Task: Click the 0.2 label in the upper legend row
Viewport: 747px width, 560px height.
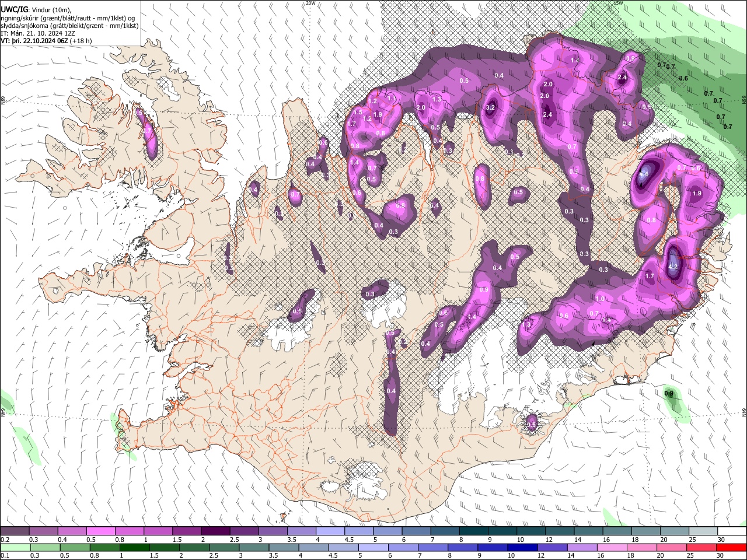Action: point(5,540)
